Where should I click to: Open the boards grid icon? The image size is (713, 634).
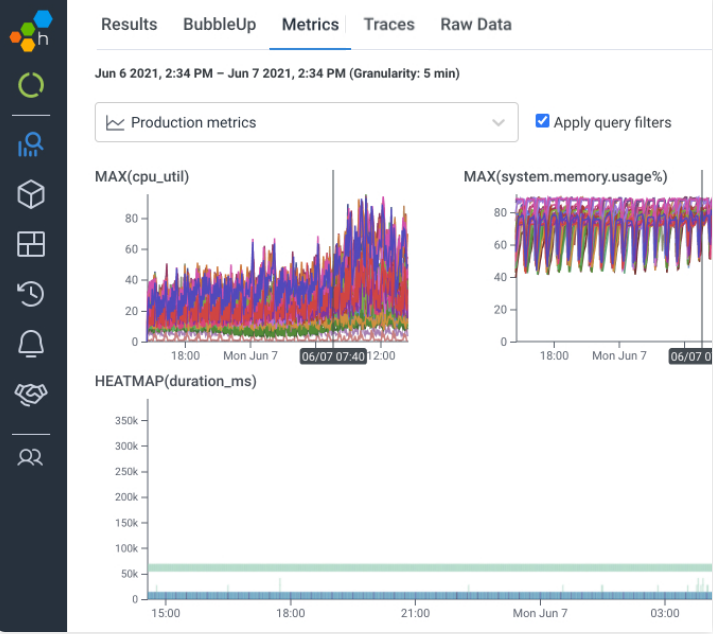(31, 244)
